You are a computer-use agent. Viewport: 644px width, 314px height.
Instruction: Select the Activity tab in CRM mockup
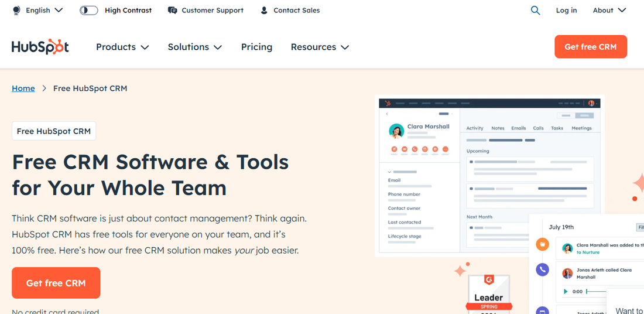475,128
